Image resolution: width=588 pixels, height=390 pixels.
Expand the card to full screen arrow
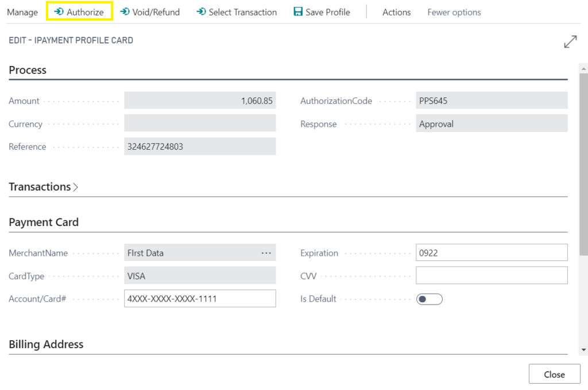pos(570,41)
